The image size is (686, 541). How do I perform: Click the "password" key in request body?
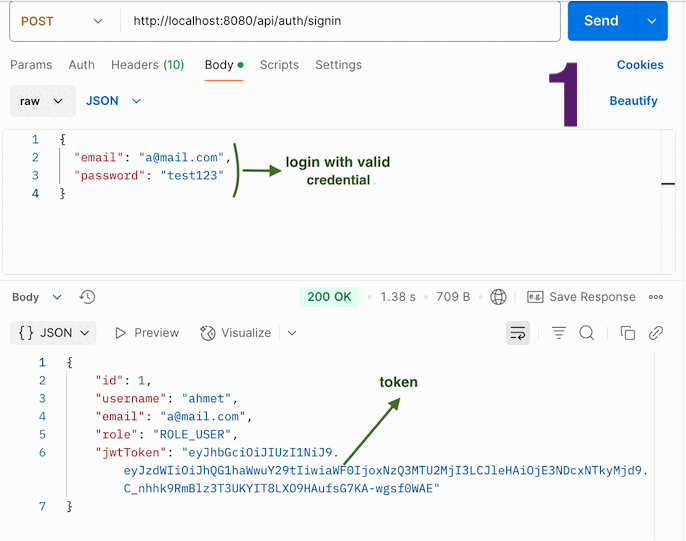tap(109, 175)
